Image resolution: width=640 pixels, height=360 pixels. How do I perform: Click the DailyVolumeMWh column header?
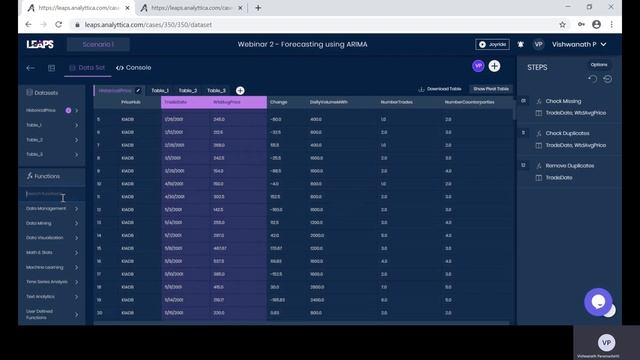329,102
